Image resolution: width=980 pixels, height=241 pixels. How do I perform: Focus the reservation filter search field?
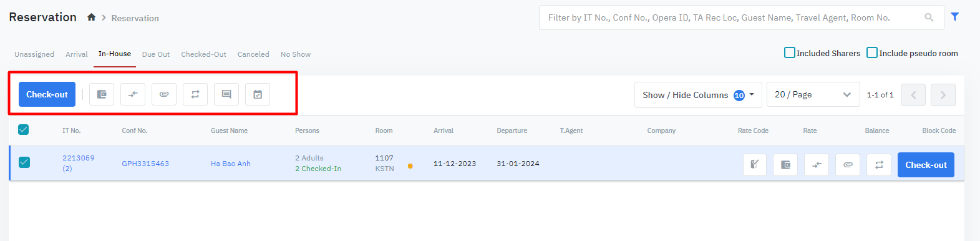[x=733, y=17]
